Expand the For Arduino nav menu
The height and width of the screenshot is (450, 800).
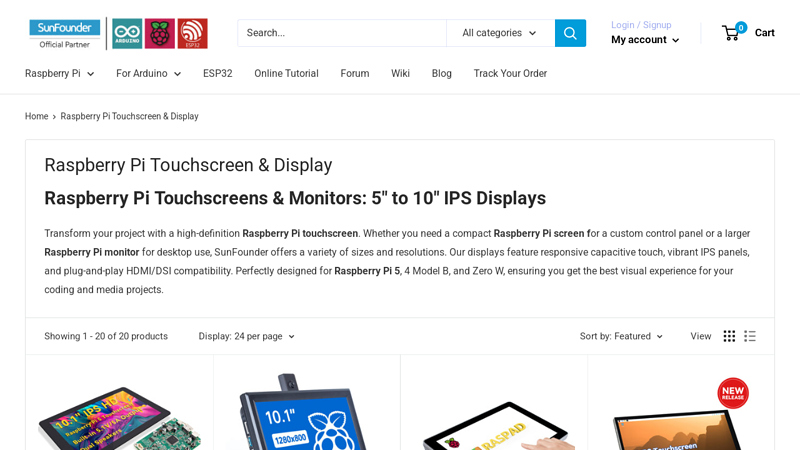148,73
